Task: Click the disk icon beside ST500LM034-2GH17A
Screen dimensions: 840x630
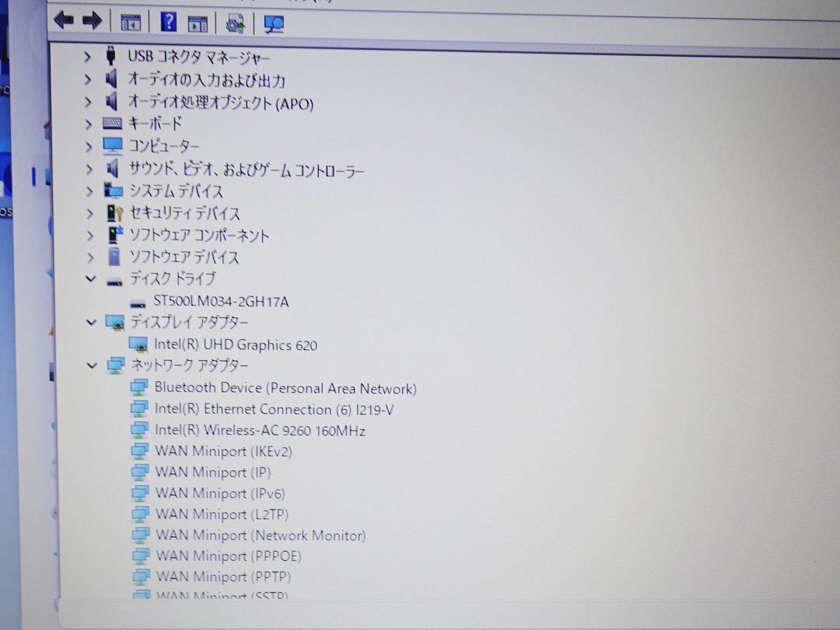Action: [138, 304]
